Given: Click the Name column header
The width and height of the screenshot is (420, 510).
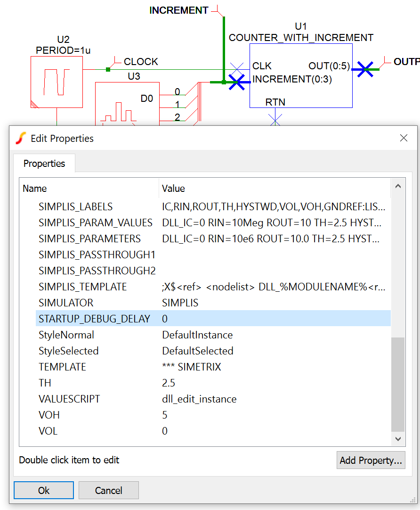Looking at the screenshot, I should click(x=35, y=189).
